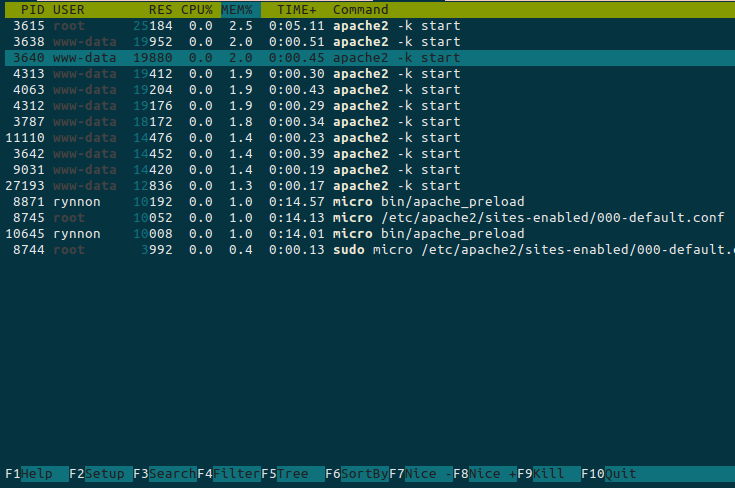This screenshot has width=735, height=488.
Task: Click F3 Search in the footer
Action: coord(165,473)
